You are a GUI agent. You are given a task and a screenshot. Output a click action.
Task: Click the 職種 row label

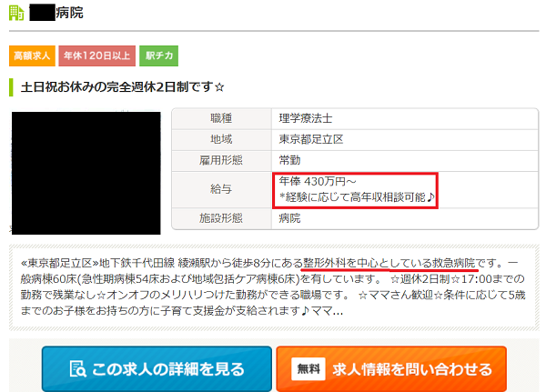221,119
